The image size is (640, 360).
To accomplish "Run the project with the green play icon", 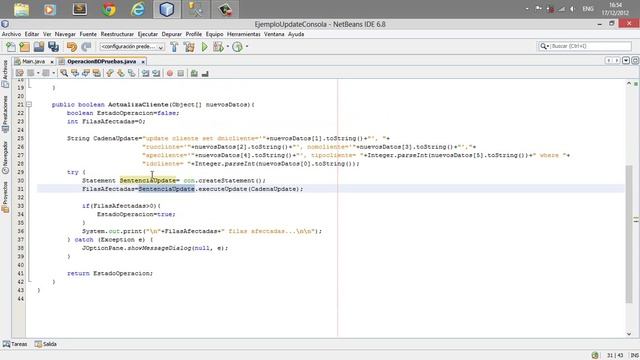I will click(x=204, y=47).
